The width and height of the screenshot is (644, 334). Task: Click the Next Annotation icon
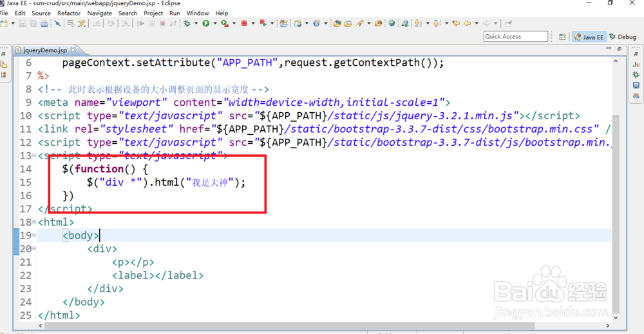coord(418,23)
